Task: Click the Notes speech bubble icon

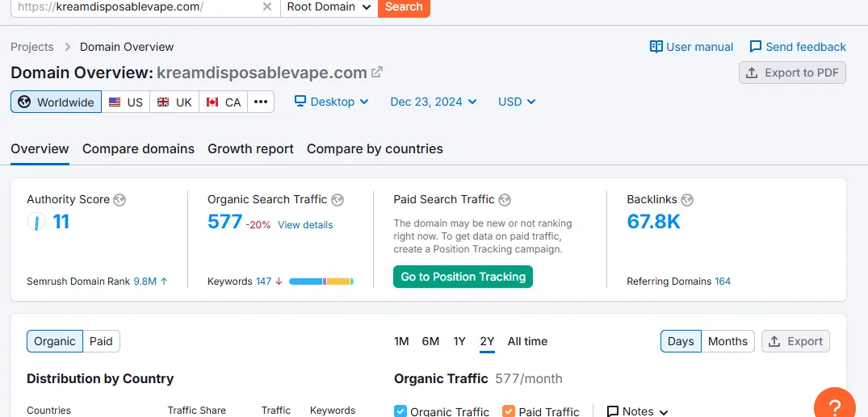Action: click(613, 411)
